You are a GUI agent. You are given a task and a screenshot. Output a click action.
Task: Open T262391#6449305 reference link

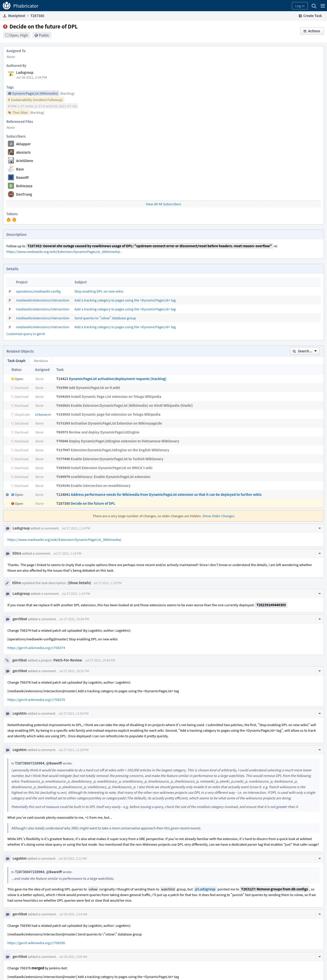coord(271,605)
